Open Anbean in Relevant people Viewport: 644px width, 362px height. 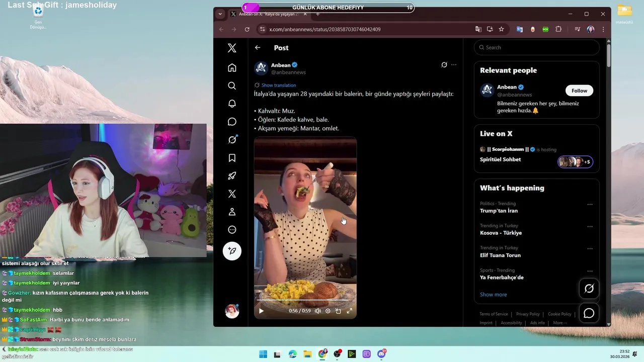point(507,87)
